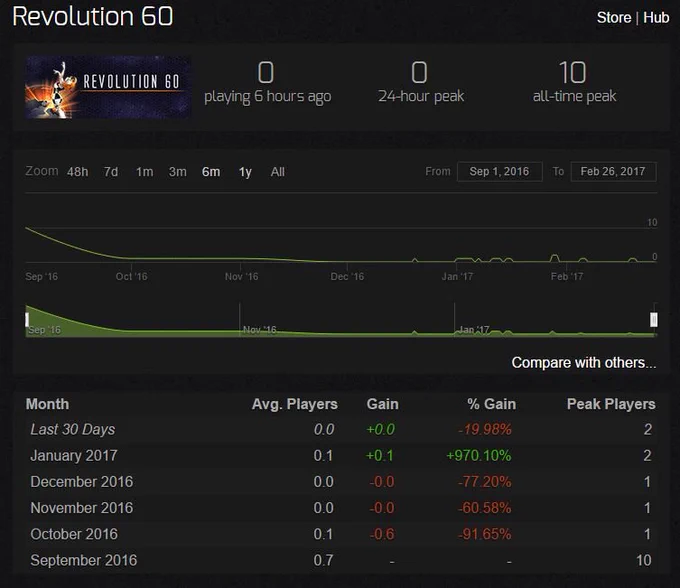Viewport: 680px width, 588px height.
Task: Open the Store link
Action: 614,18
